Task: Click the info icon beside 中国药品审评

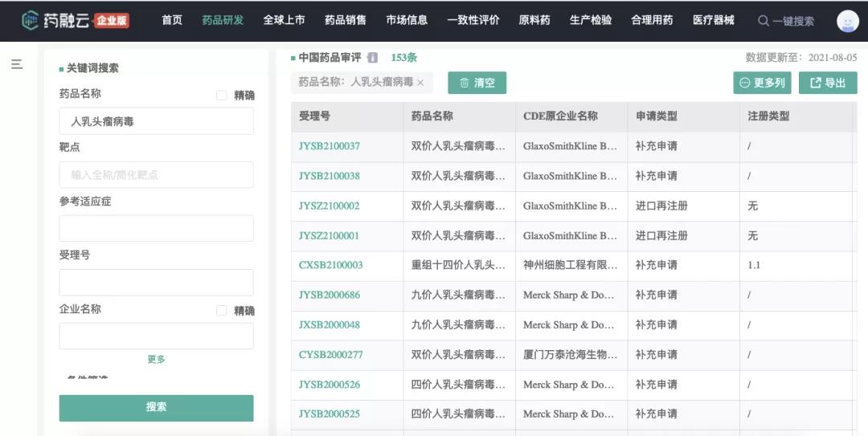Action: (x=372, y=58)
